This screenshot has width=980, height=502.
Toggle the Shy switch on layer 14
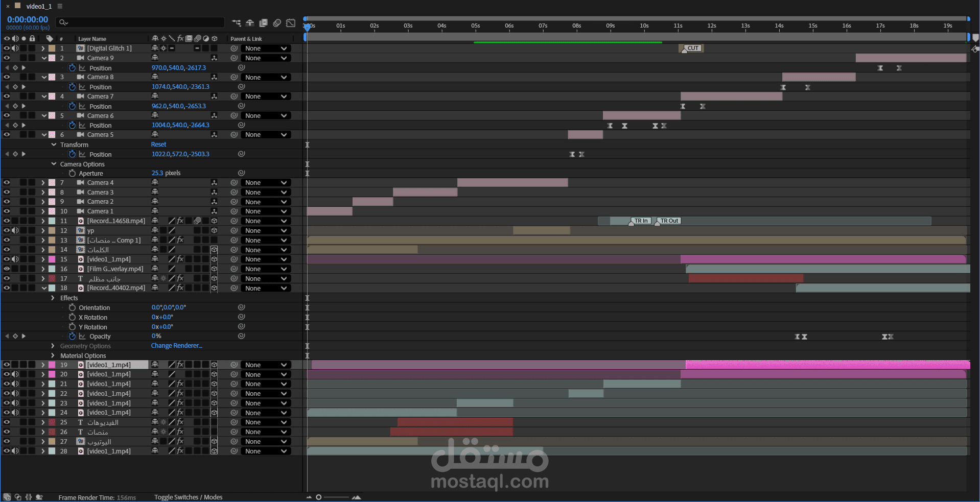click(x=155, y=250)
